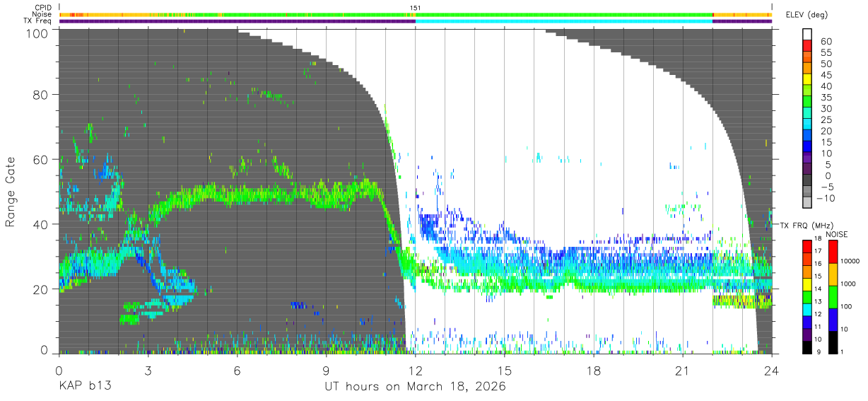Click the noise strip above the plot
The image size is (868, 401).
coord(416,14)
